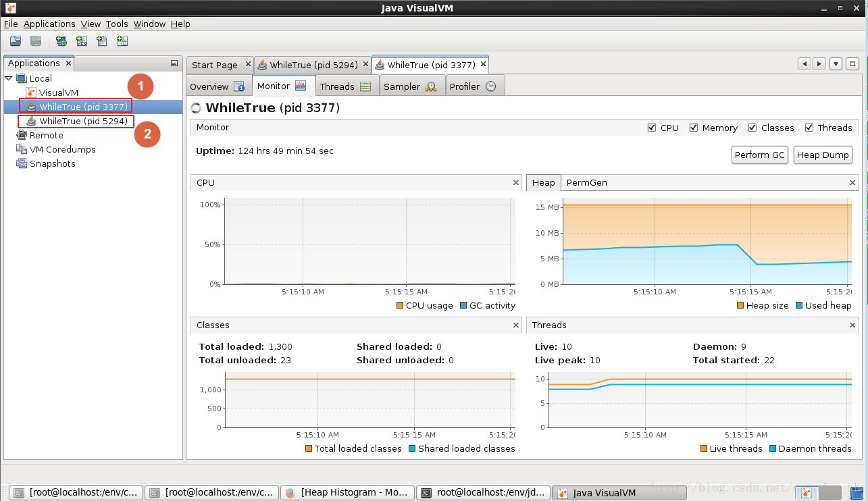The image size is (868, 501).
Task: Close the Start Page tab
Action: point(247,65)
